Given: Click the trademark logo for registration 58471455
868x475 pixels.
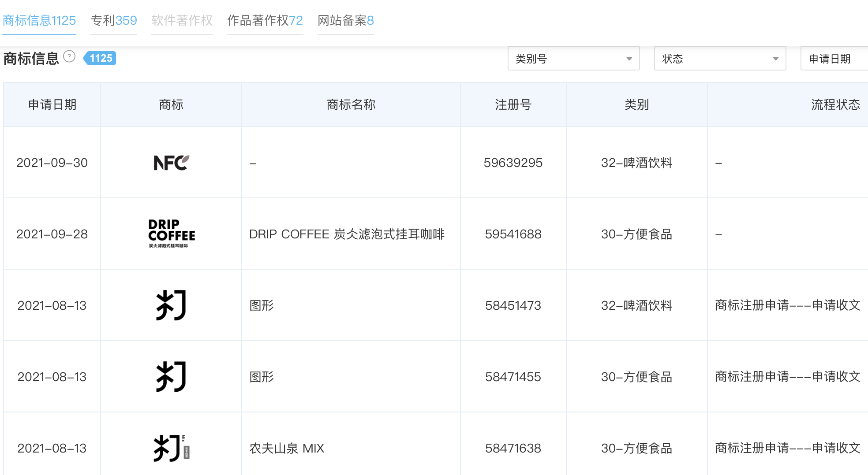Looking at the screenshot, I should coord(171,376).
